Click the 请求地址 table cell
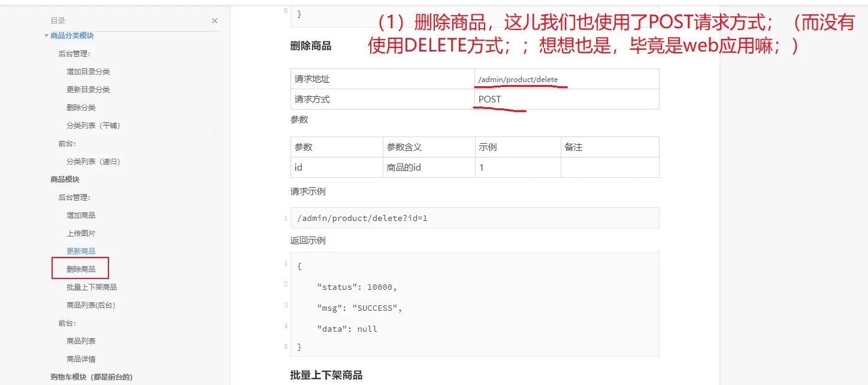The width and height of the screenshot is (868, 385). 383,79
